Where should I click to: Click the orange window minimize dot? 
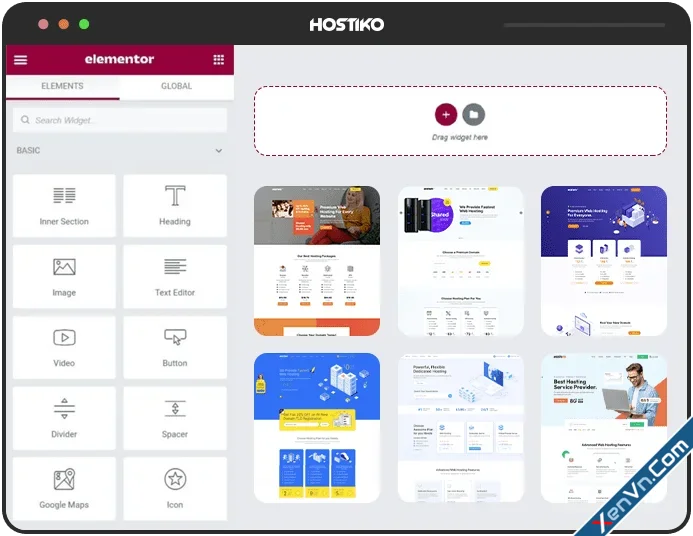64,24
